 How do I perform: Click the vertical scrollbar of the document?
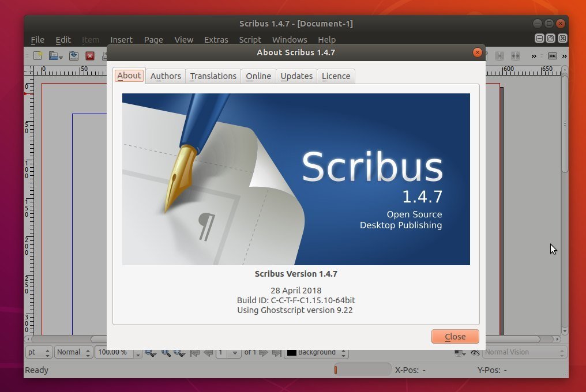tap(565, 202)
